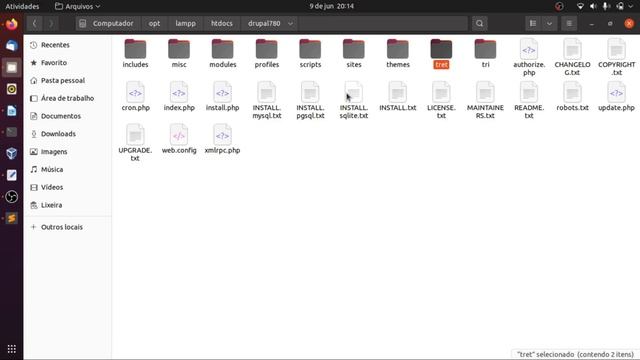Open the includes folder

[135, 53]
